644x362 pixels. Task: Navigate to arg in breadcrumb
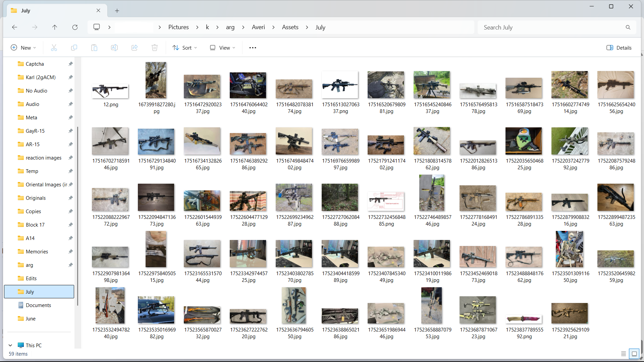point(230,27)
